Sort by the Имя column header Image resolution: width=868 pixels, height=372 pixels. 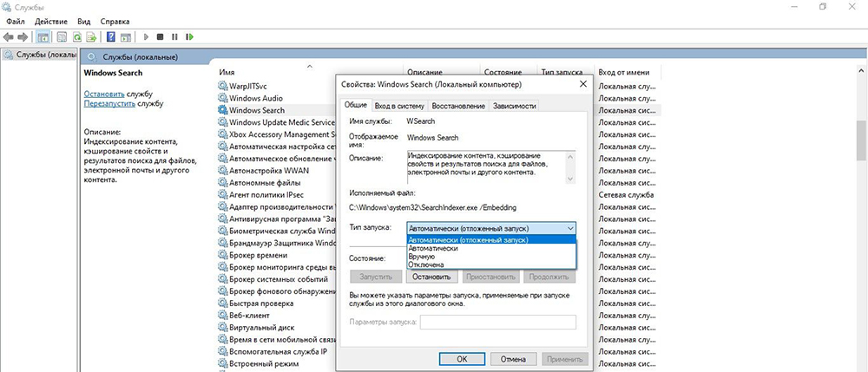[x=310, y=72]
